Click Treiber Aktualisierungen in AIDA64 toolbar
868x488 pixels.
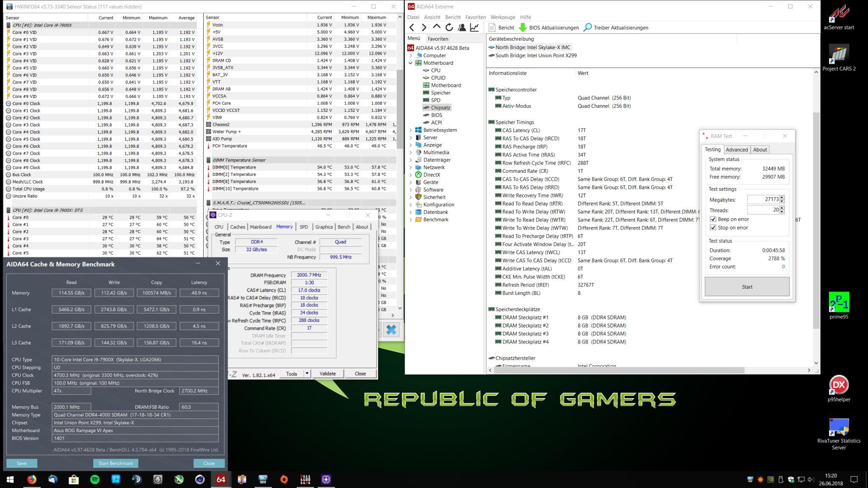click(616, 28)
